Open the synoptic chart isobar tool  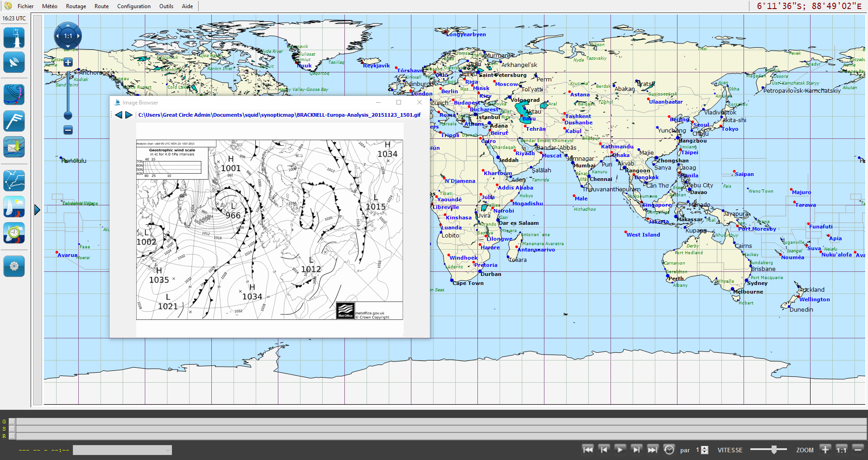click(14, 95)
